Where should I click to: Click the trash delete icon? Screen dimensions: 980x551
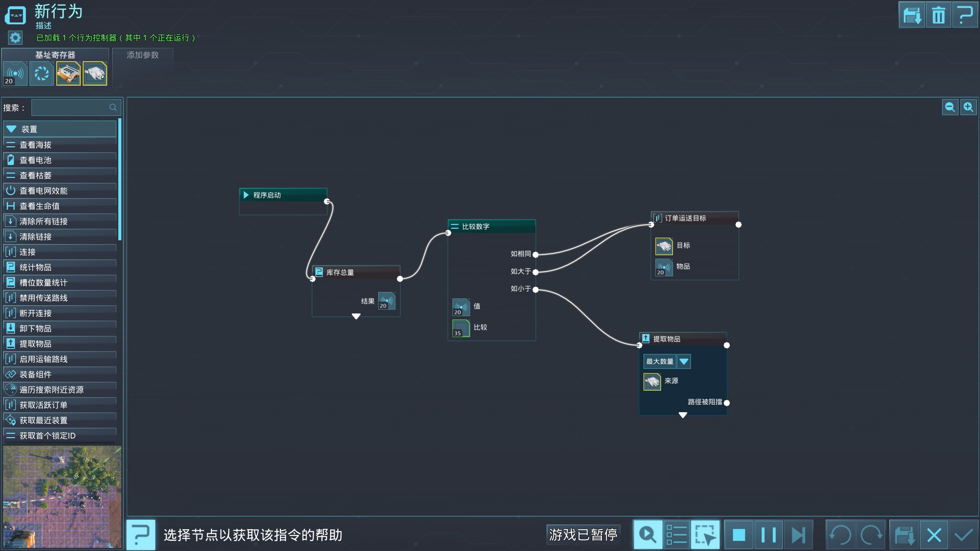pos(938,15)
